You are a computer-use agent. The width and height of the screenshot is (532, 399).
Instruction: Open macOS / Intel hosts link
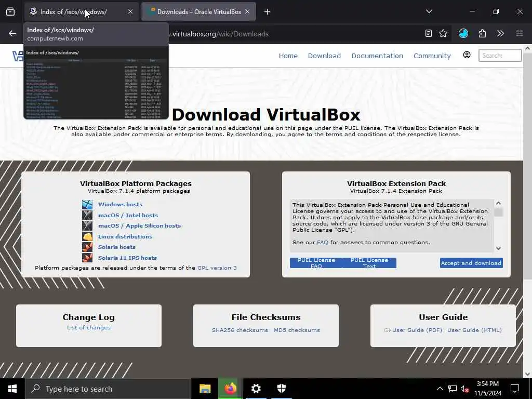[x=128, y=215]
